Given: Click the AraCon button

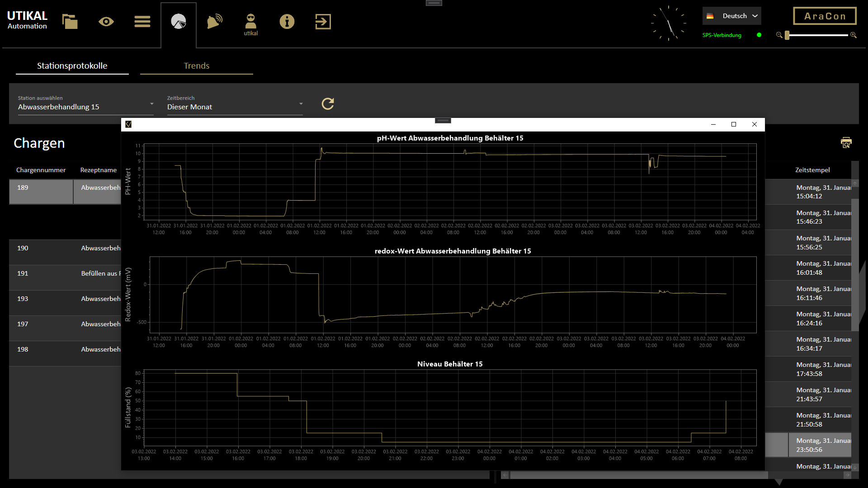Looking at the screenshot, I should [824, 15].
